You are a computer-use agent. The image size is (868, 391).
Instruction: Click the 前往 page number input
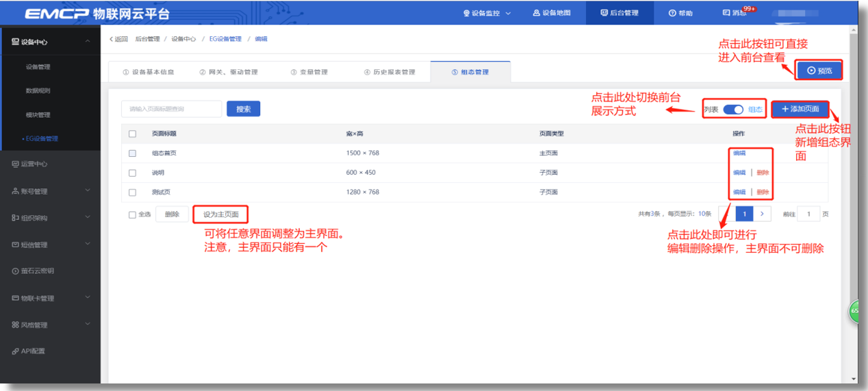pyautogui.click(x=808, y=214)
